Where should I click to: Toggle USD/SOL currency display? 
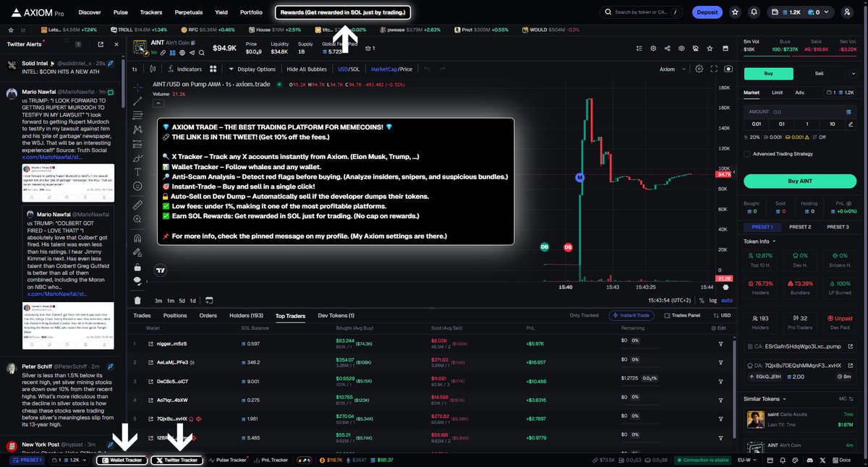point(349,69)
